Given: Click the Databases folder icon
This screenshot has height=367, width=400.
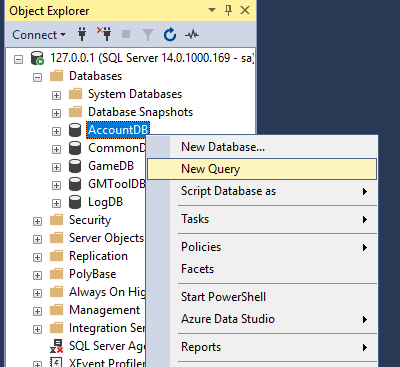Looking at the screenshot, I should point(56,76).
